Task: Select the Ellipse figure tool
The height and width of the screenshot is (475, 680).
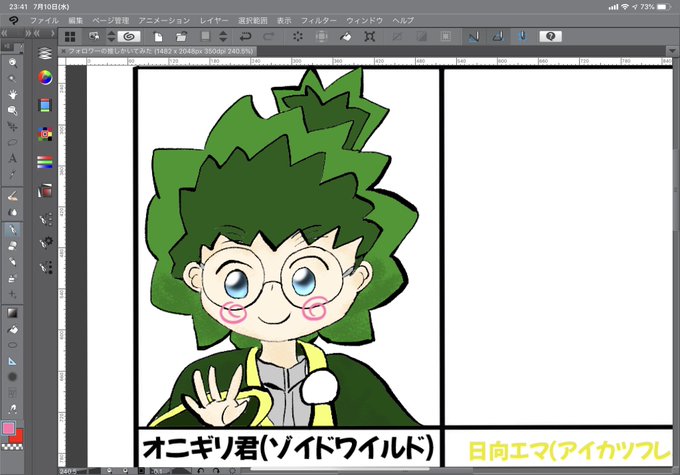Action: pyautogui.click(x=13, y=345)
